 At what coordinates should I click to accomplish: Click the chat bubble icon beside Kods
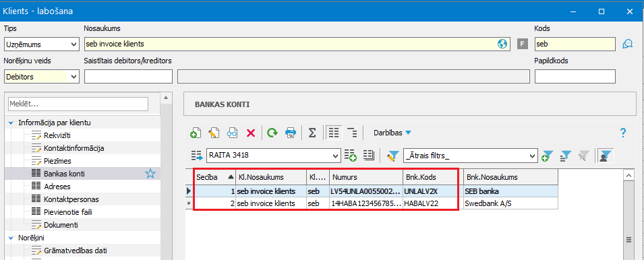[626, 44]
